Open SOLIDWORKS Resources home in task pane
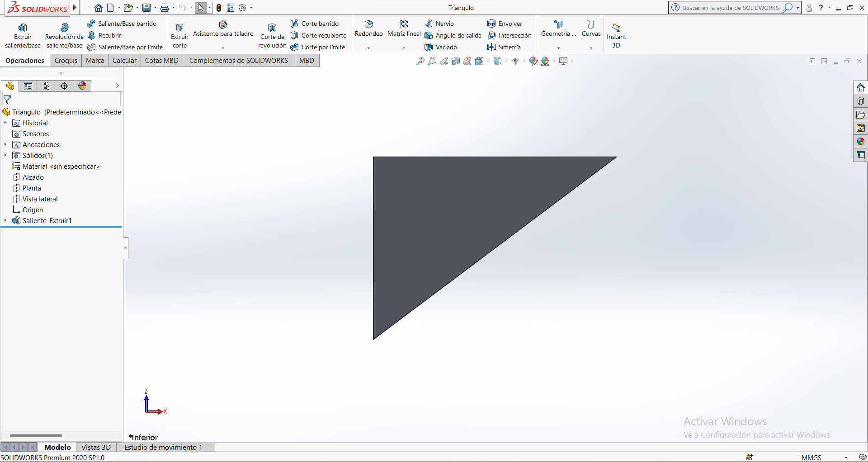Viewport: 868px width, 462px height. (861, 87)
